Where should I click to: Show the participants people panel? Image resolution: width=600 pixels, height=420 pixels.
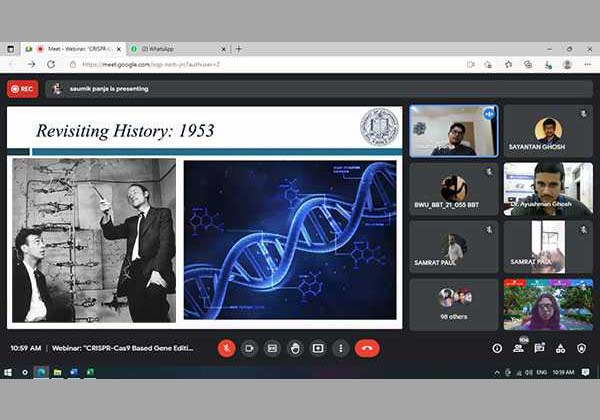[518, 348]
